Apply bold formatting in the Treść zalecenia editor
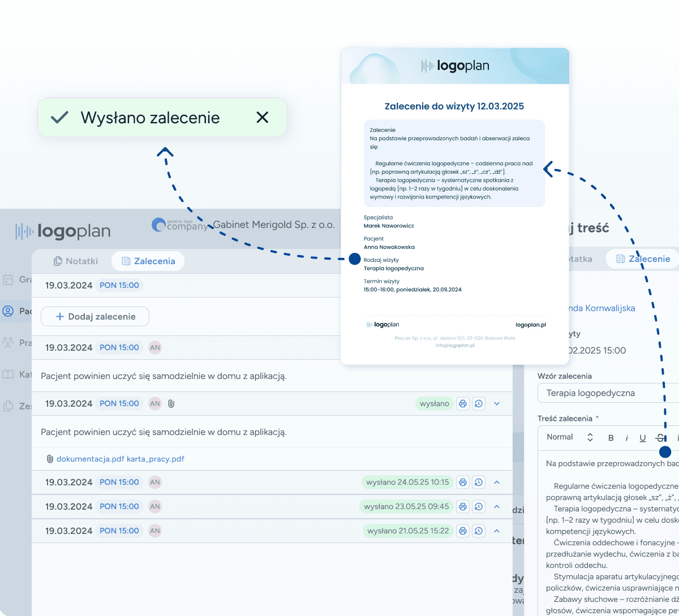Viewport: 679px width, 616px height. point(611,437)
